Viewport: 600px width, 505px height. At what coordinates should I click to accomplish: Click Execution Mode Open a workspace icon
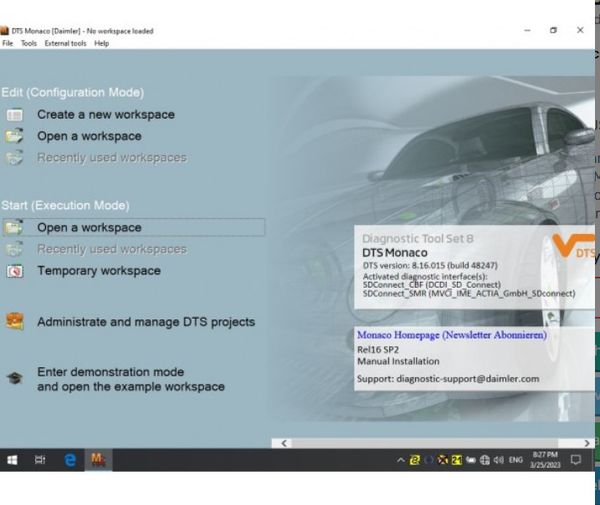tap(14, 227)
